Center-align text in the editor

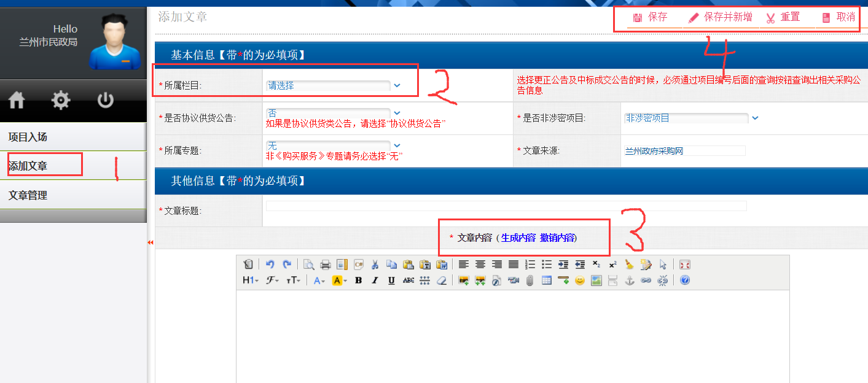[480, 265]
